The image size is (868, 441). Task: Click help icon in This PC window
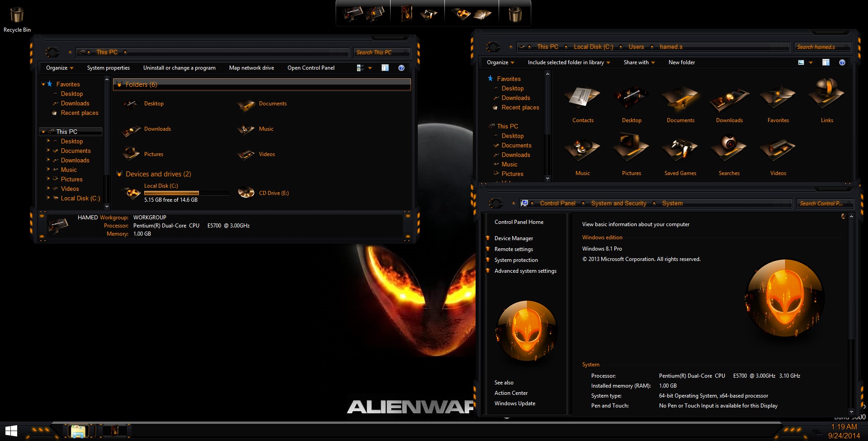[401, 68]
